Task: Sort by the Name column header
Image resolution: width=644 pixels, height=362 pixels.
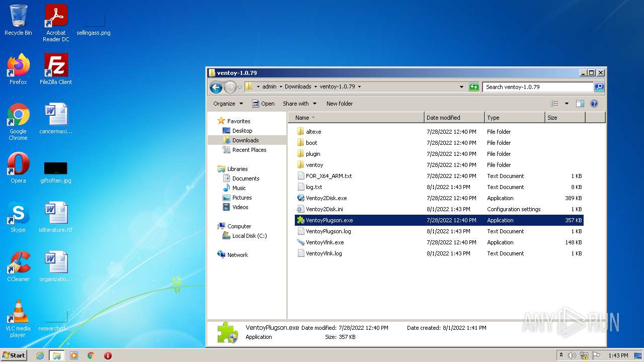Action: [356, 118]
